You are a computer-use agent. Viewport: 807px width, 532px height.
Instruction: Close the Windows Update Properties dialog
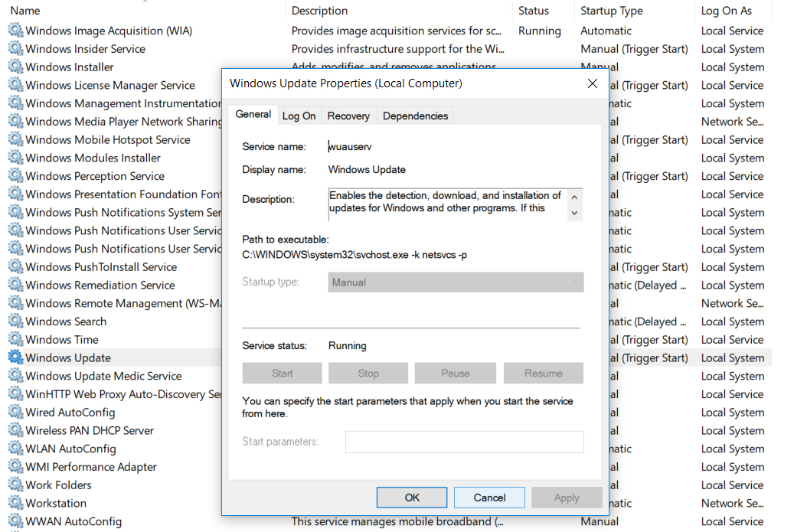pos(593,83)
